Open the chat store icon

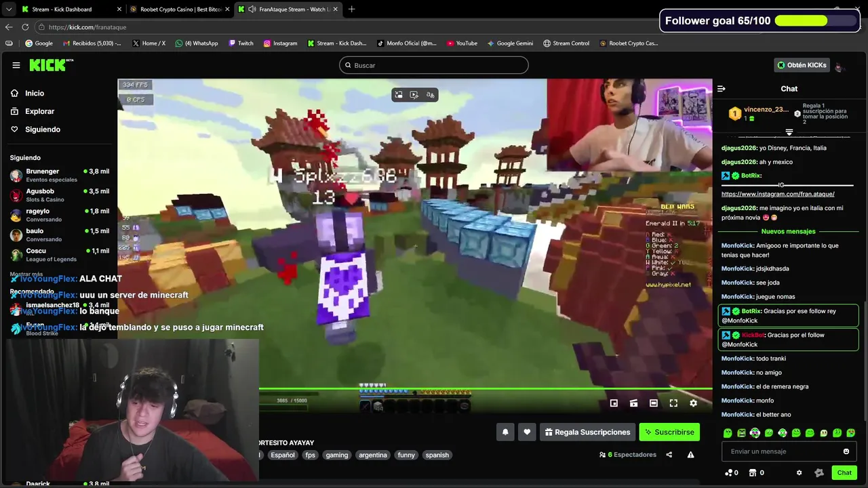pos(753,473)
